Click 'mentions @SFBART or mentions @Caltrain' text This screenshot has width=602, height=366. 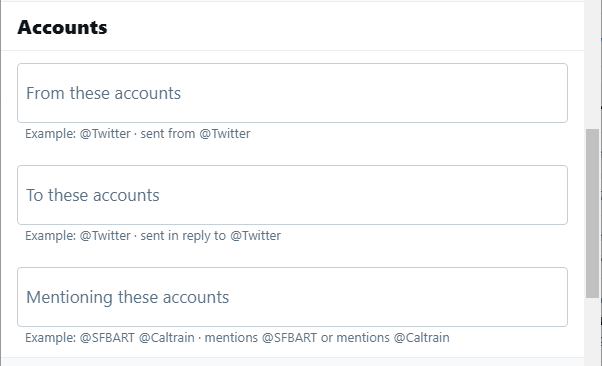pyautogui.click(x=327, y=338)
